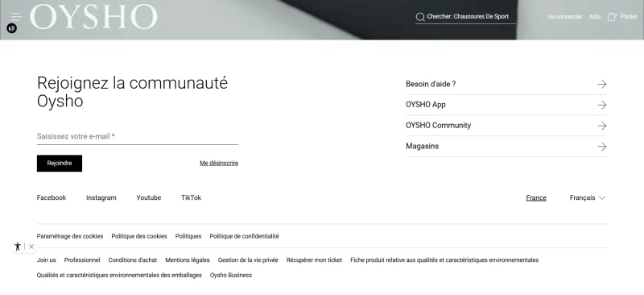Viewport: 644px width, 295px height.
Task: Open Fiche produit relative aux qualités link
Action: (x=444, y=260)
